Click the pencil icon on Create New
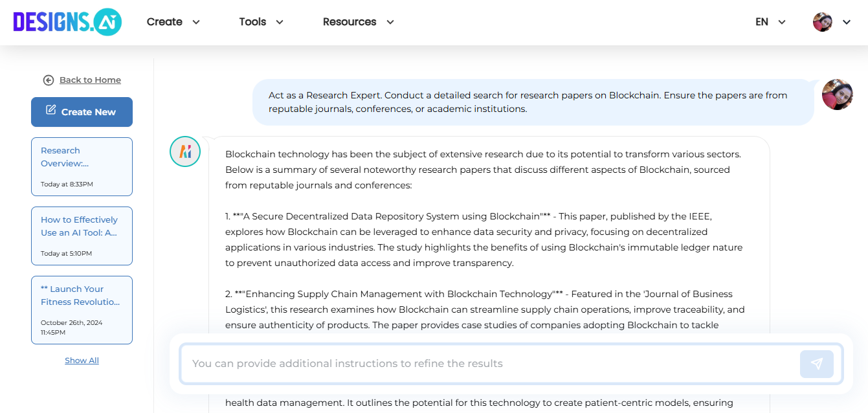This screenshot has height=413, width=868. point(50,111)
